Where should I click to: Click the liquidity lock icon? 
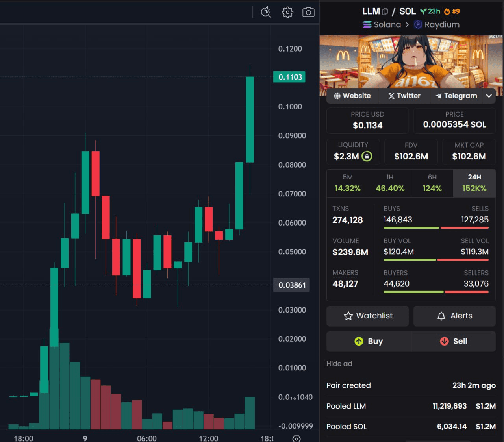coord(367,156)
